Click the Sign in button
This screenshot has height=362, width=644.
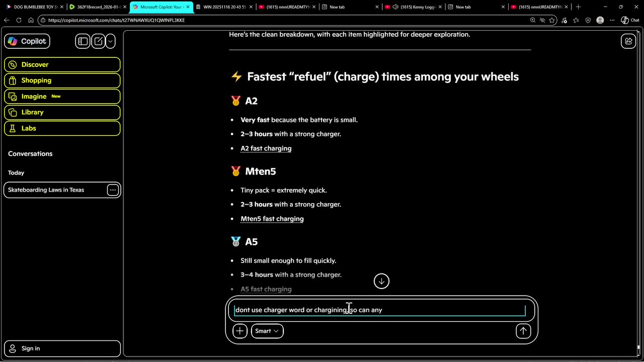click(x=62, y=348)
